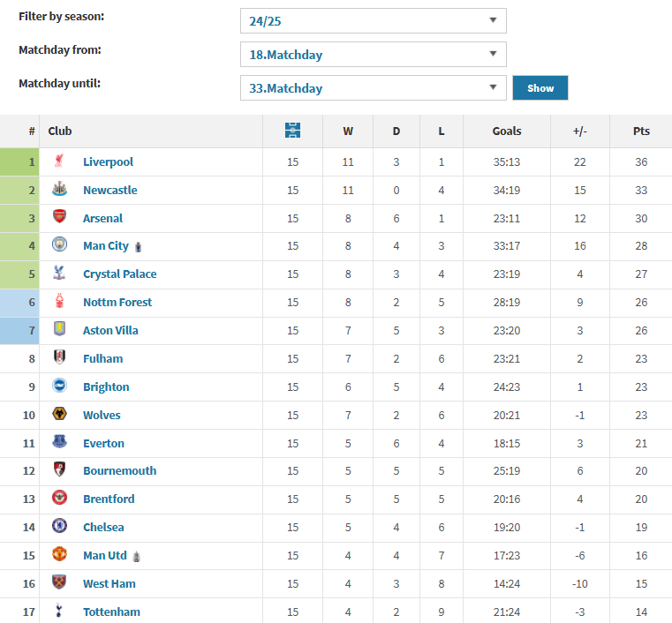This screenshot has width=672, height=623.
Task: Click the Newcastle club crest icon
Action: [59, 189]
